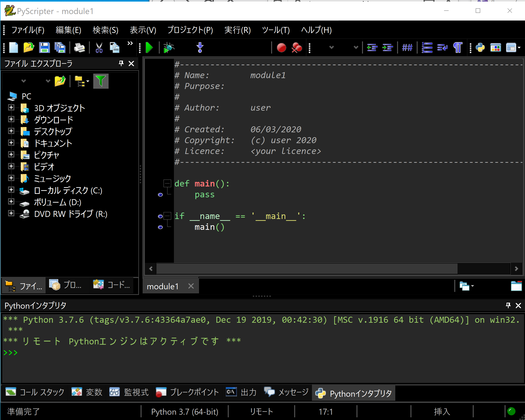
Task: Expand the toolbar overflow chevron
Action: [x=130, y=44]
